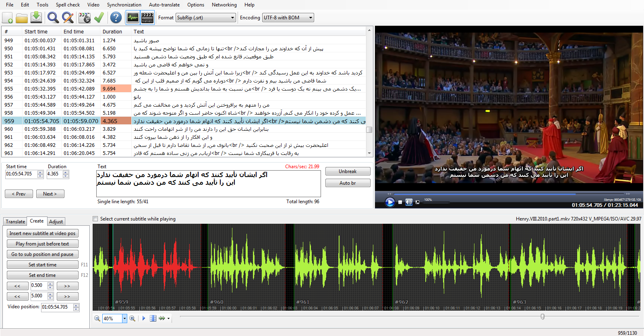Toggle the video player clapperboard icon
Image resolution: width=644 pixels, height=336 pixels.
pos(147,18)
